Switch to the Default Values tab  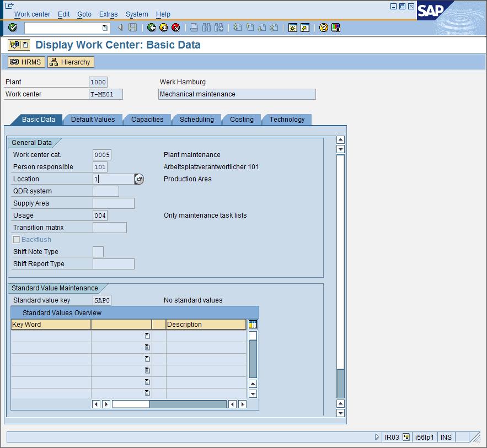point(93,120)
